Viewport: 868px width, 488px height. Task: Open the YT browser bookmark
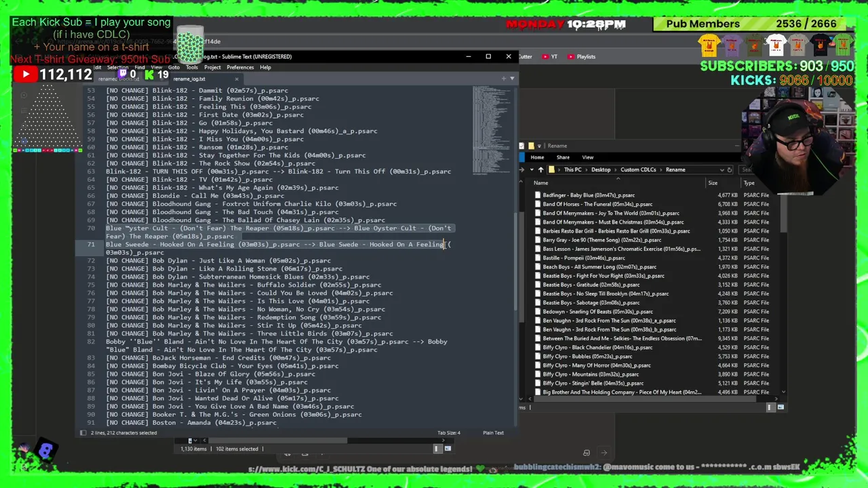pos(550,57)
